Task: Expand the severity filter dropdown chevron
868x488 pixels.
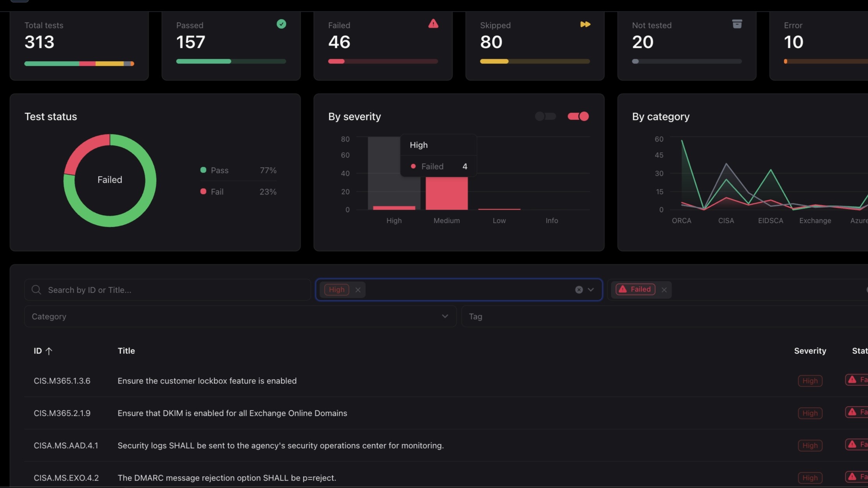Action: click(591, 290)
